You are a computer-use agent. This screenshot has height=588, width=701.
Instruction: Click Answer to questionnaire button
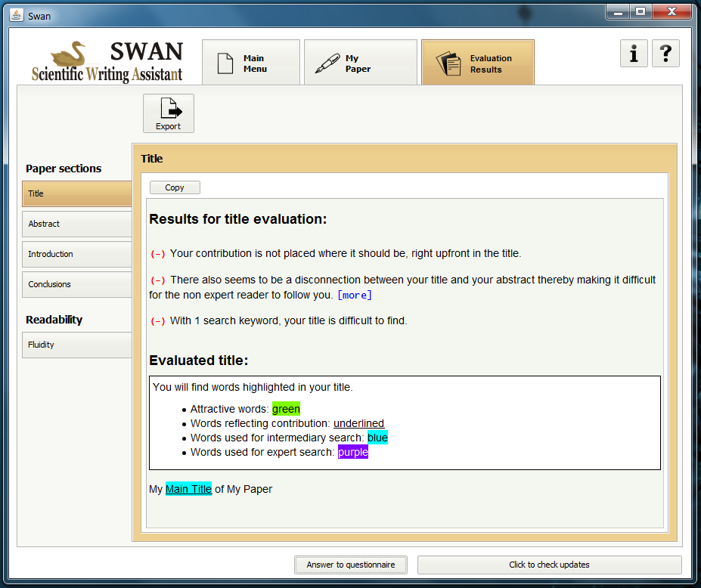[x=351, y=565]
